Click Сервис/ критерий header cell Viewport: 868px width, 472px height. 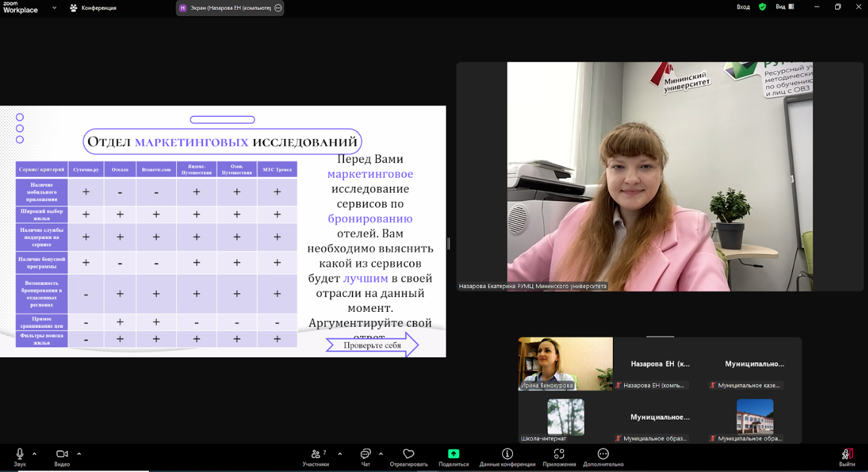(x=42, y=169)
